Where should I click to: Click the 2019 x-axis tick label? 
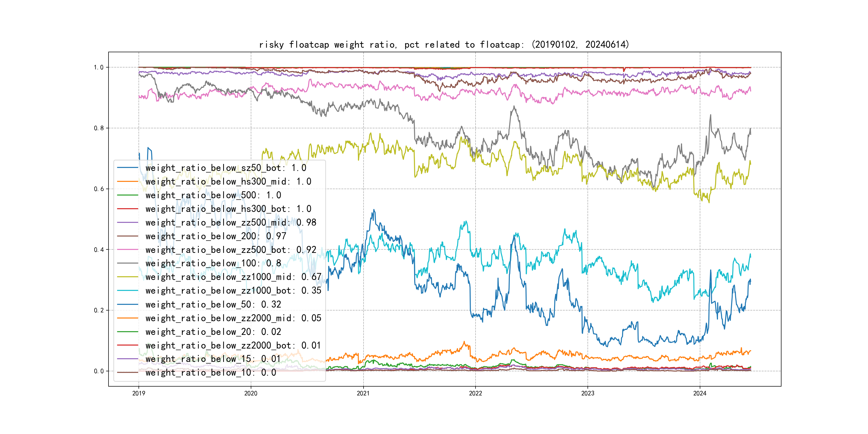click(139, 393)
